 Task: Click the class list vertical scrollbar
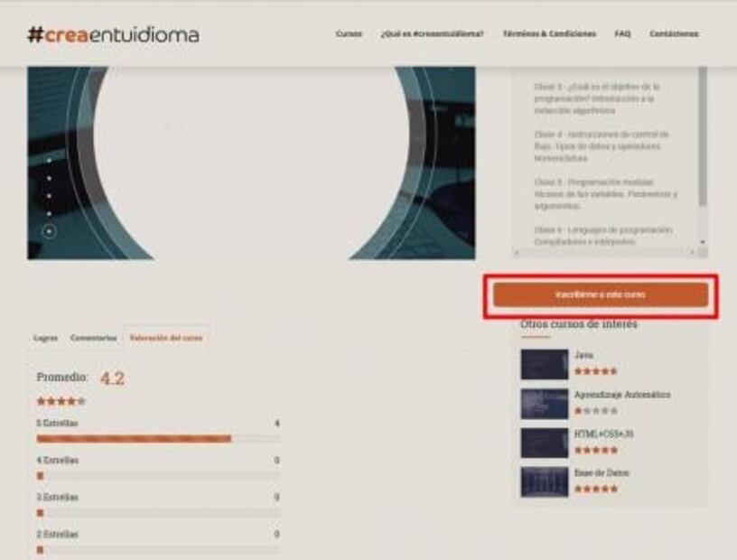(703, 135)
